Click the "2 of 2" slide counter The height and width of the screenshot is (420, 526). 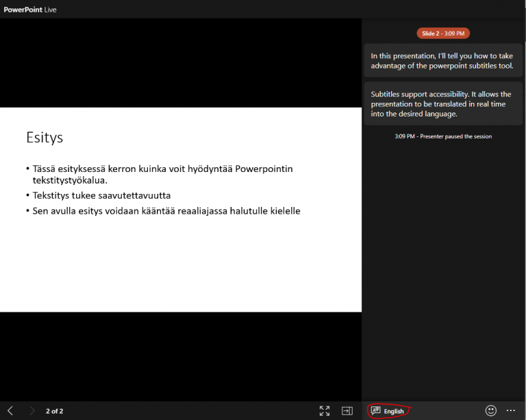pyautogui.click(x=55, y=411)
